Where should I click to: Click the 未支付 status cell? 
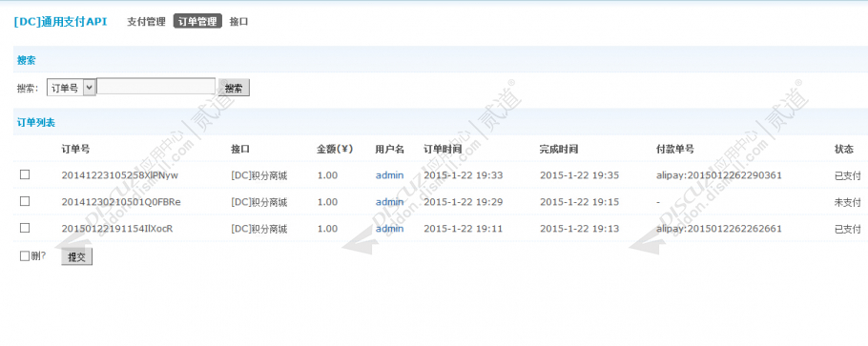click(848, 202)
